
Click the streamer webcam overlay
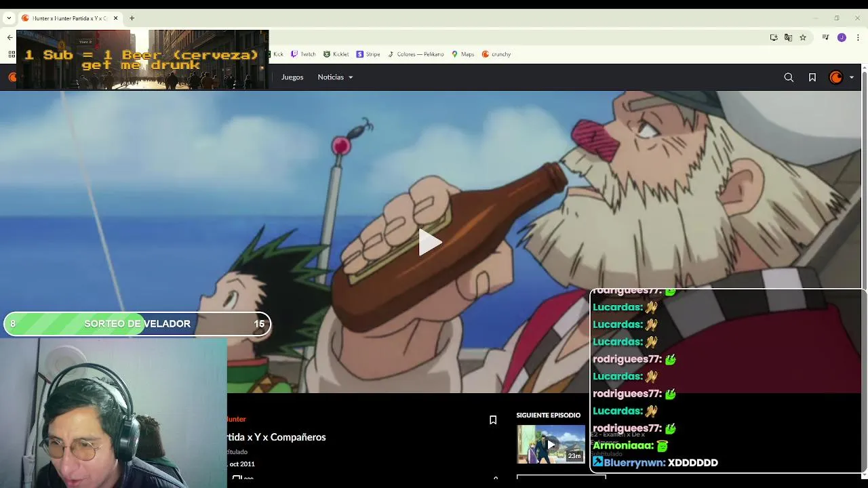[113, 413]
